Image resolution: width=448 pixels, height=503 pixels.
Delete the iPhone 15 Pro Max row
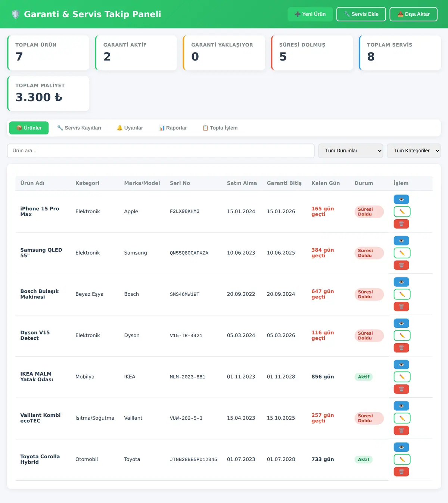coord(401,224)
